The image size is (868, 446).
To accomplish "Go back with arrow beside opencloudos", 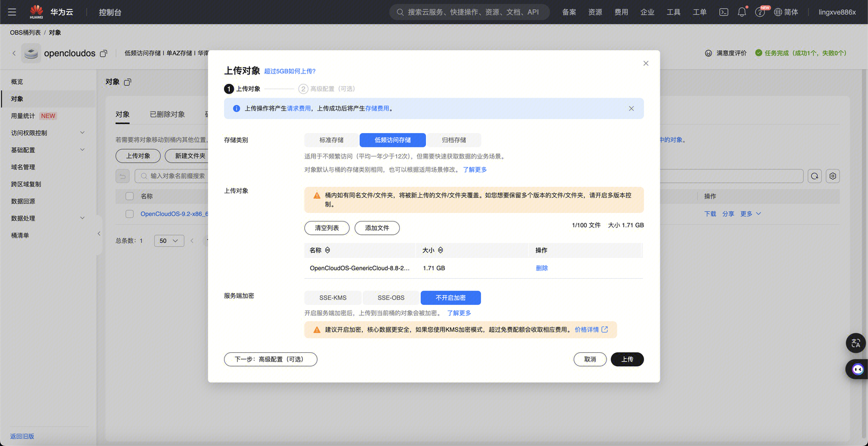I will [14, 53].
